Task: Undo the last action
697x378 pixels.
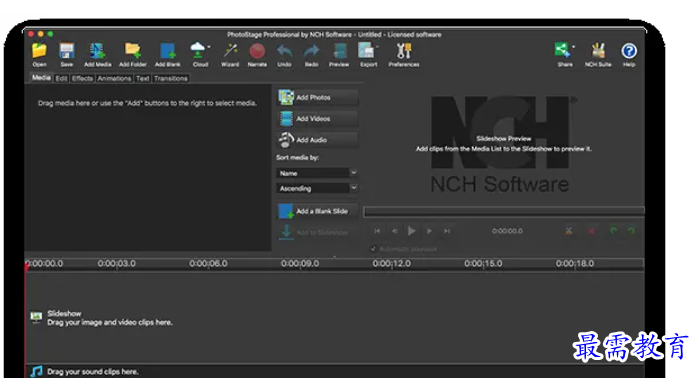Action: [x=284, y=54]
